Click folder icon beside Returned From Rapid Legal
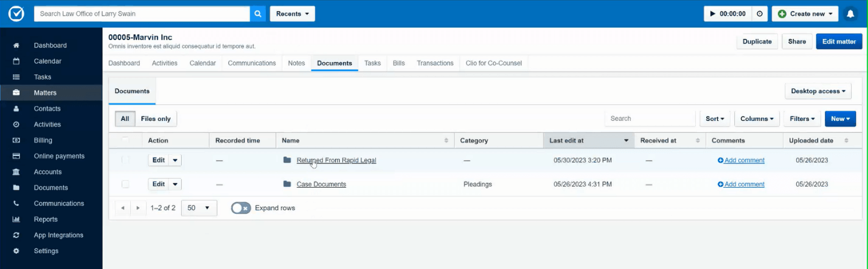868x269 pixels. coord(287,160)
